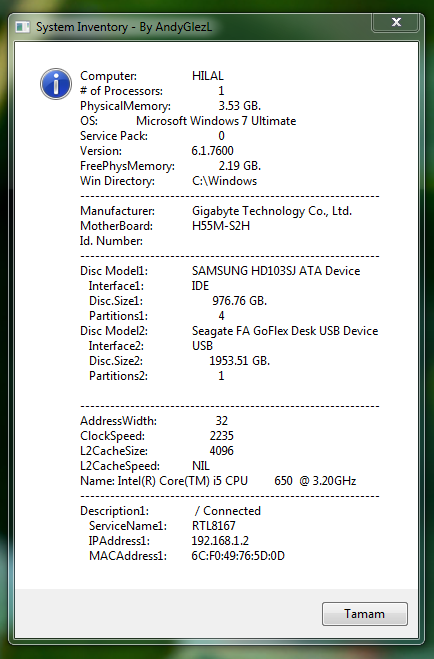Click the Seagate GoFlex Desk disc text
The width and height of the screenshot is (434, 659).
point(285,331)
